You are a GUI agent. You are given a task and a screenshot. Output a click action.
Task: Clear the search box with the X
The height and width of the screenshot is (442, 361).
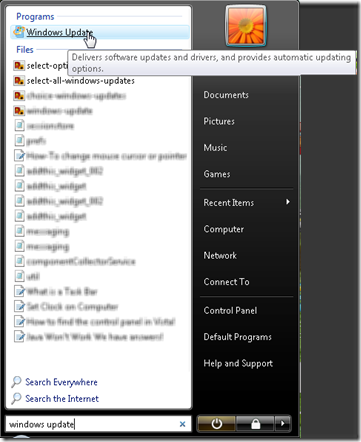click(182, 424)
